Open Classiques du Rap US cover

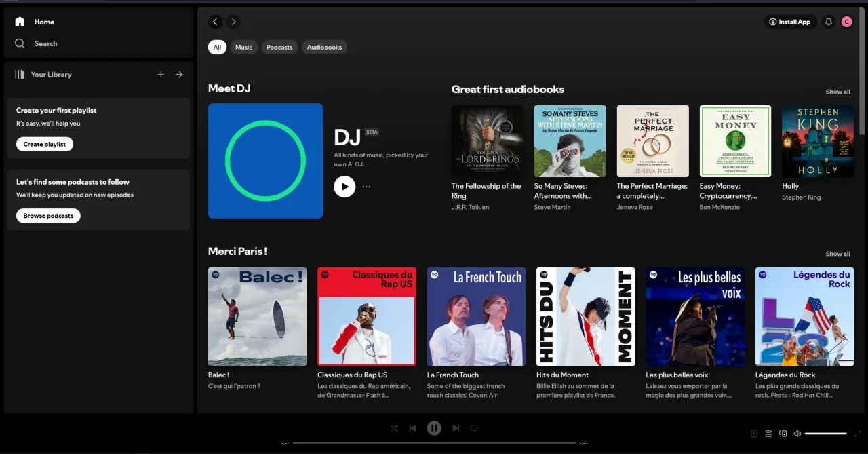pos(367,316)
